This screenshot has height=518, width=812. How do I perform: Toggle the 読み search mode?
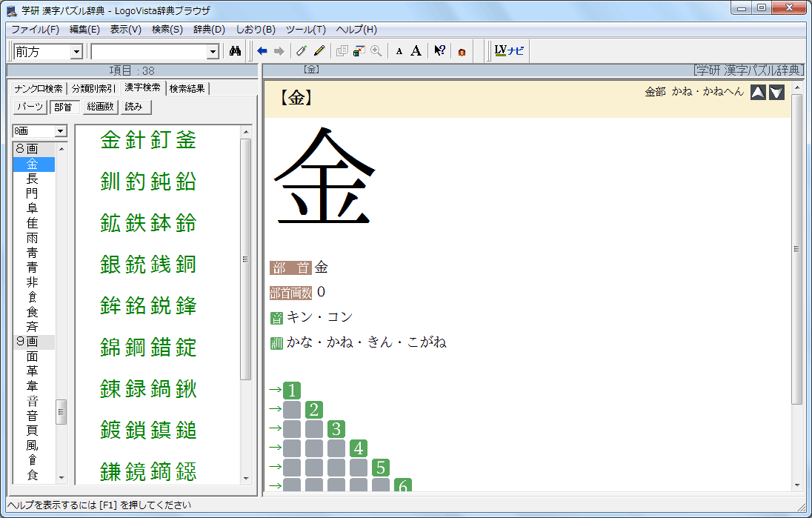pyautogui.click(x=136, y=107)
